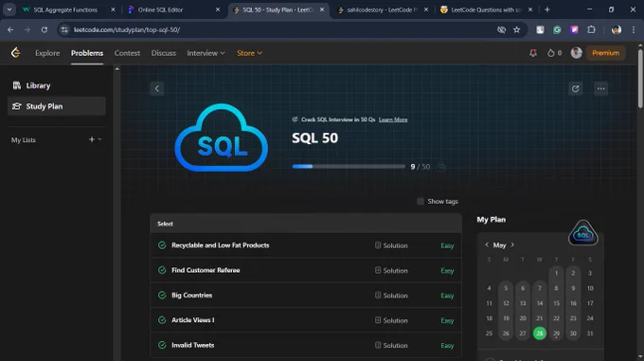Go to next month after May
The height and width of the screenshot is (361, 644).
click(512, 244)
